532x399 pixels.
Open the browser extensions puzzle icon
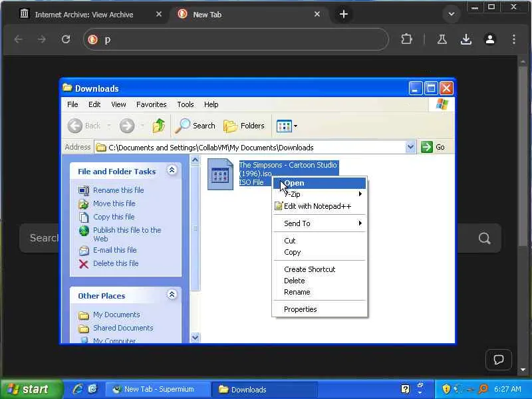coord(406,39)
